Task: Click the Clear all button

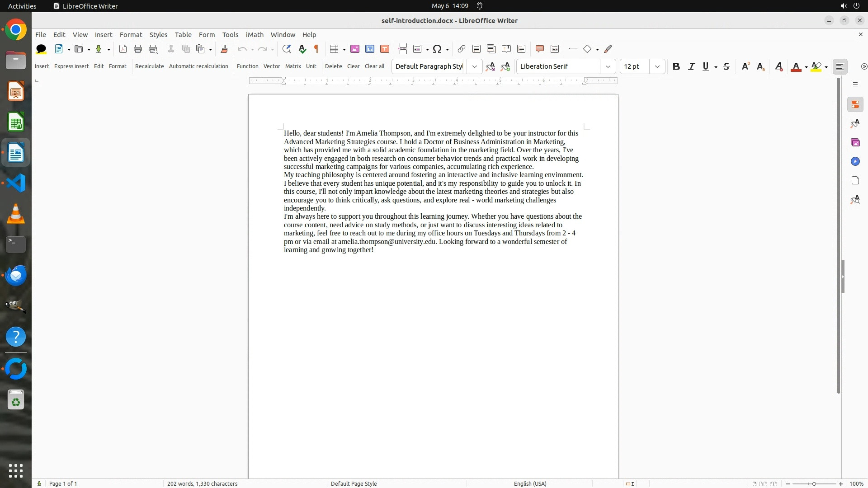Action: (374, 66)
